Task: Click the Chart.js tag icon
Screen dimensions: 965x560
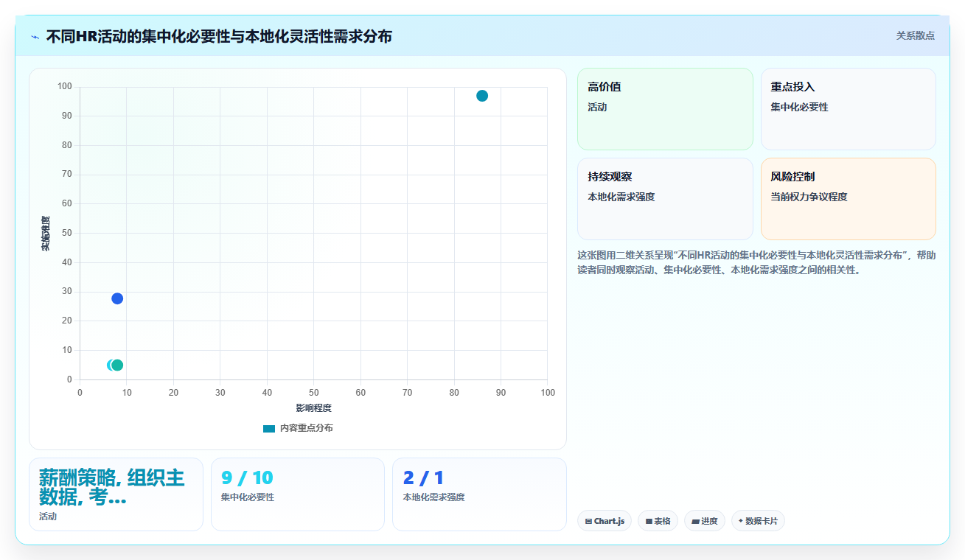Action: click(x=588, y=521)
